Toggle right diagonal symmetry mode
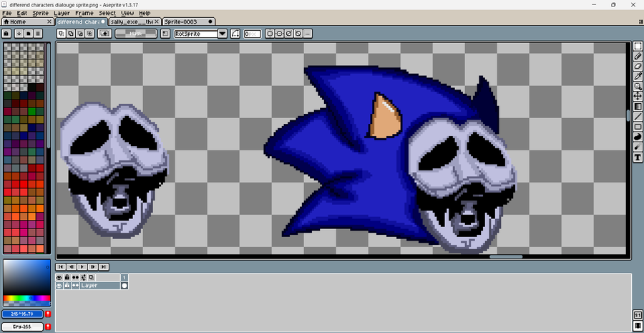The image size is (644, 333). [x=289, y=34]
